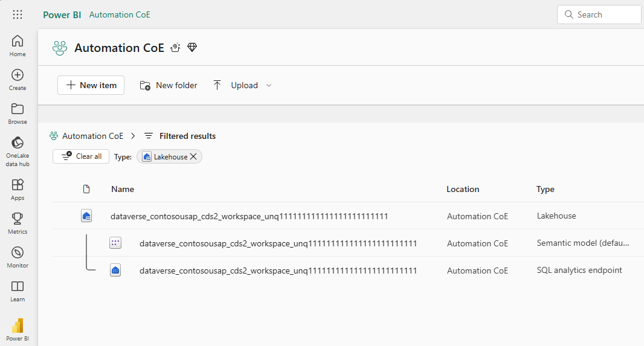Click the New folder button

[x=169, y=85]
